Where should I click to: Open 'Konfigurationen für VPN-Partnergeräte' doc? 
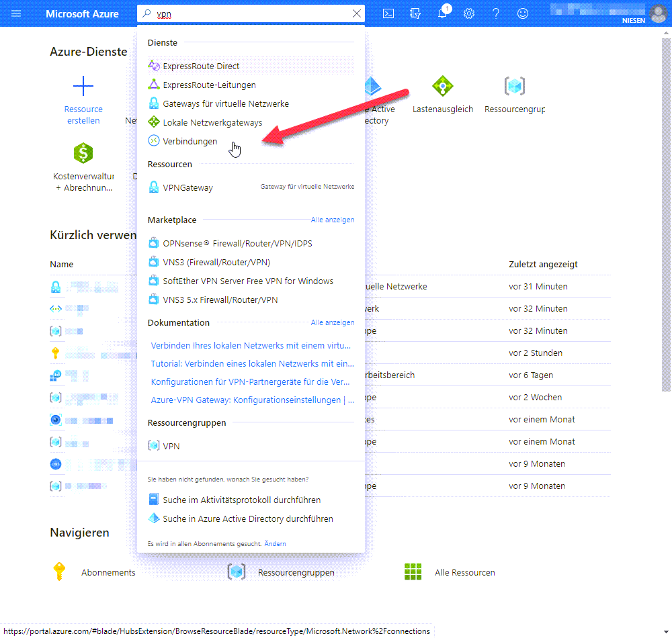click(x=250, y=381)
